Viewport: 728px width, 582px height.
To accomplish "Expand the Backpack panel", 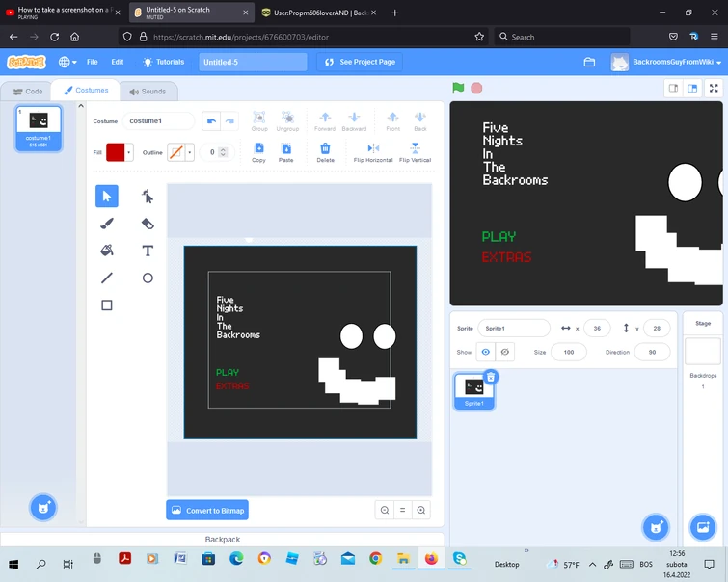I will coord(223,540).
